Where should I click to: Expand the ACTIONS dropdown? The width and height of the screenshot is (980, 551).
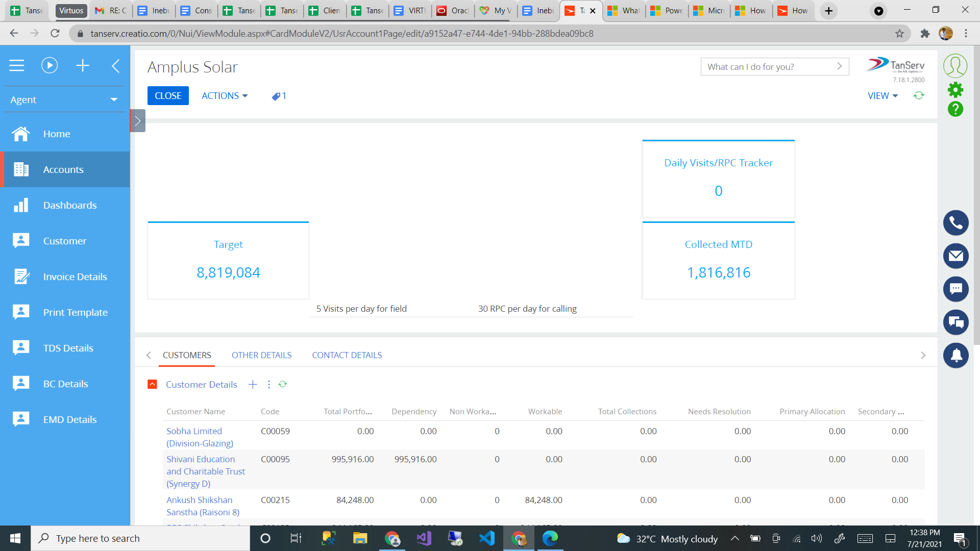click(x=225, y=96)
